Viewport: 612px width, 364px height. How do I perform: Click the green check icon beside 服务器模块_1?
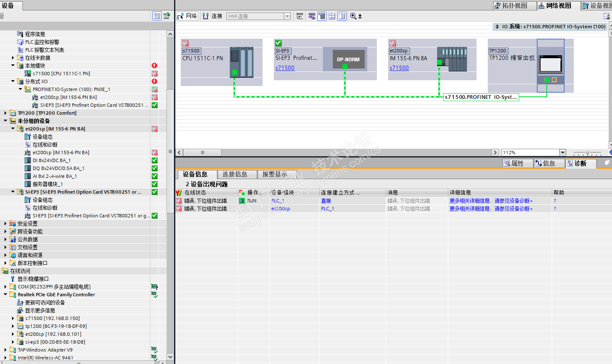(155, 184)
